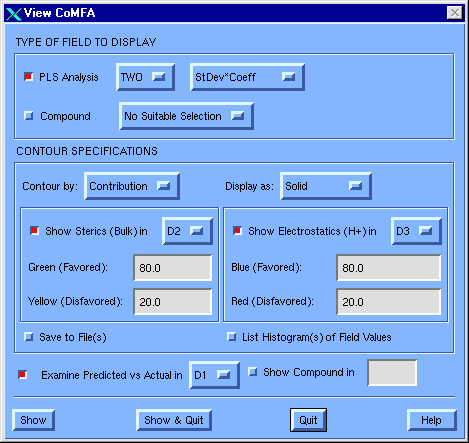The width and height of the screenshot is (469, 443).
Task: Click the X logo icon in title bar
Action: point(13,13)
